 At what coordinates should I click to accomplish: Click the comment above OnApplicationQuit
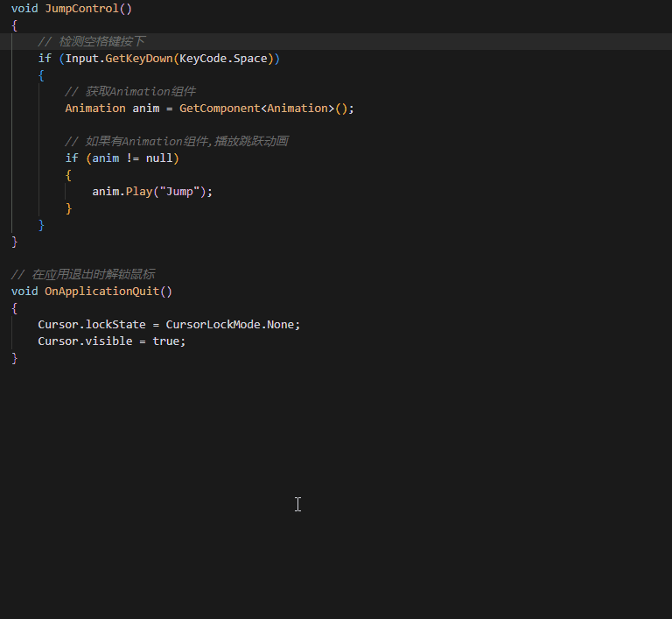(83, 274)
